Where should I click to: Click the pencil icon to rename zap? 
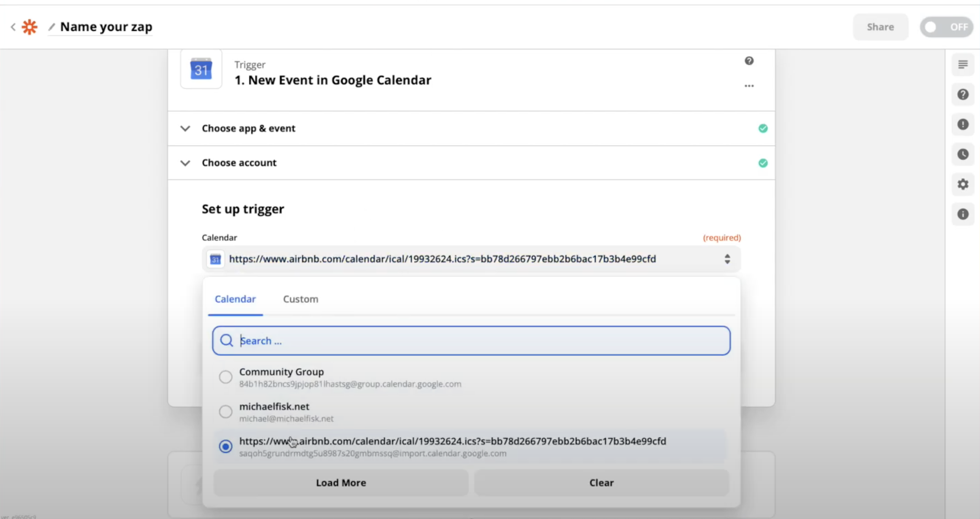(52, 27)
